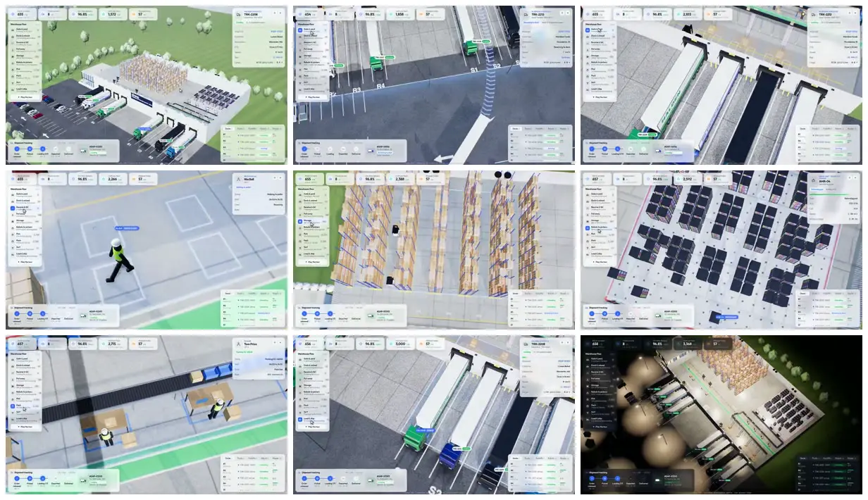Open People tab in middle-center view

point(565,294)
